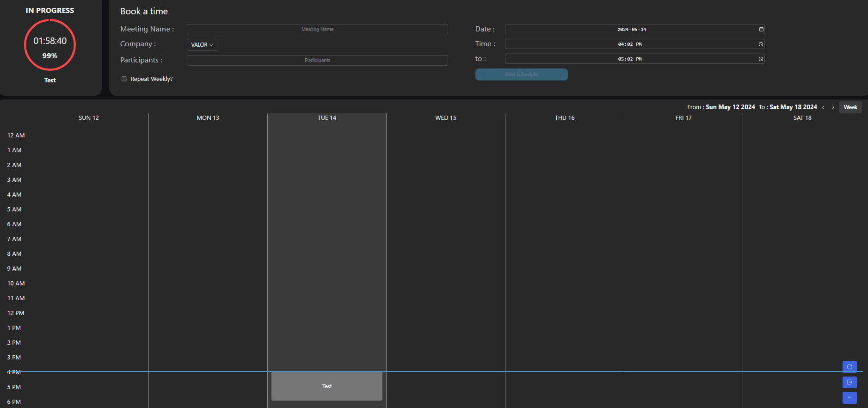Click the start Time field 04:02 PM
Viewport: 868px width, 408px height.
pyautogui.click(x=634, y=44)
